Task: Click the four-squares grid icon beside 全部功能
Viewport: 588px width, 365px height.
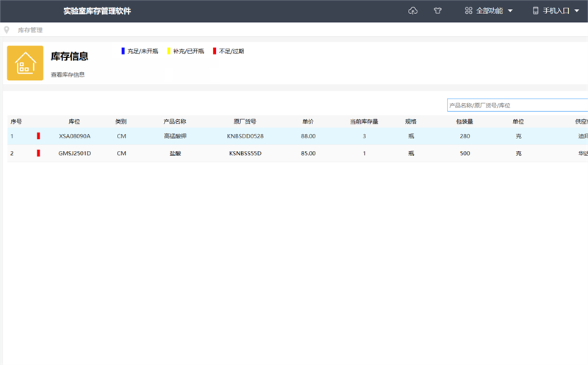Action: (468, 11)
